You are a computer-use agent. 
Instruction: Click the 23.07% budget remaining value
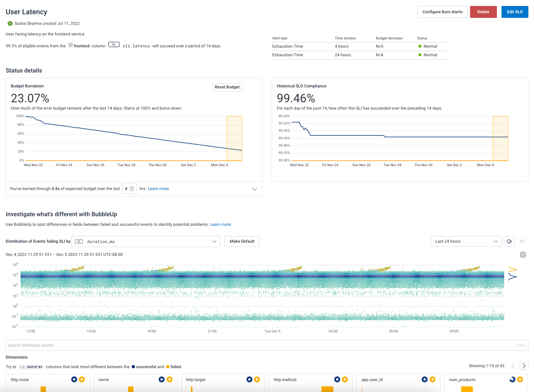tap(30, 98)
